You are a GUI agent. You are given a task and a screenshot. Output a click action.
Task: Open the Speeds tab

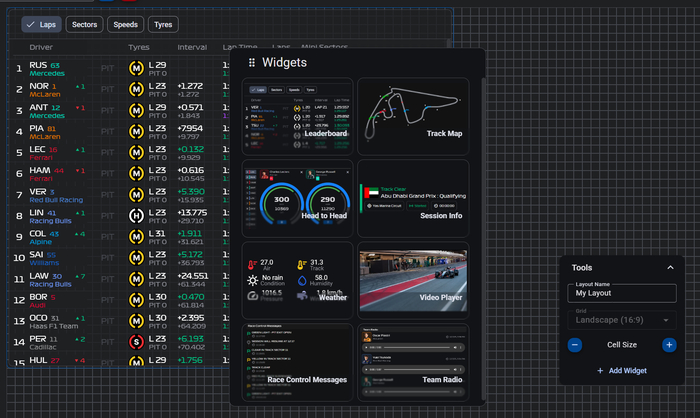125,25
